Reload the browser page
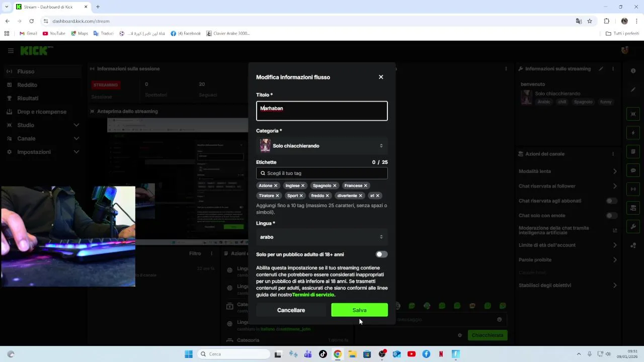Viewport: 644px width, 362px height. click(31, 21)
